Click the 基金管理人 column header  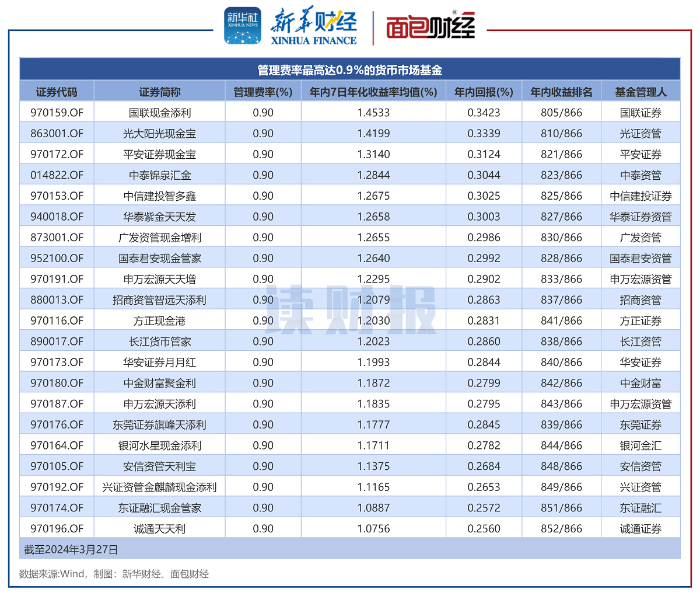coord(640,92)
